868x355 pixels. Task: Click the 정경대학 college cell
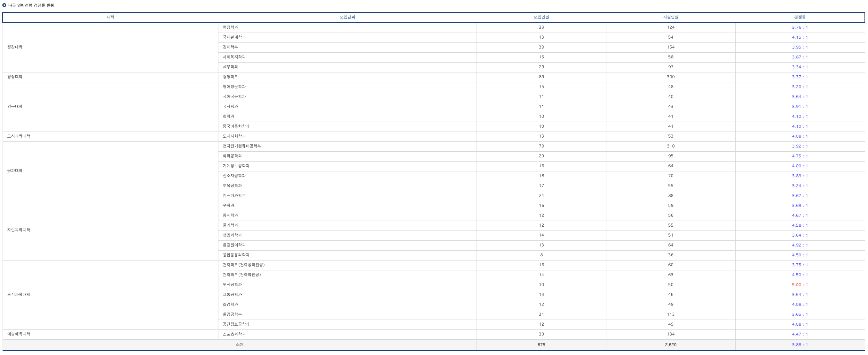(x=15, y=47)
